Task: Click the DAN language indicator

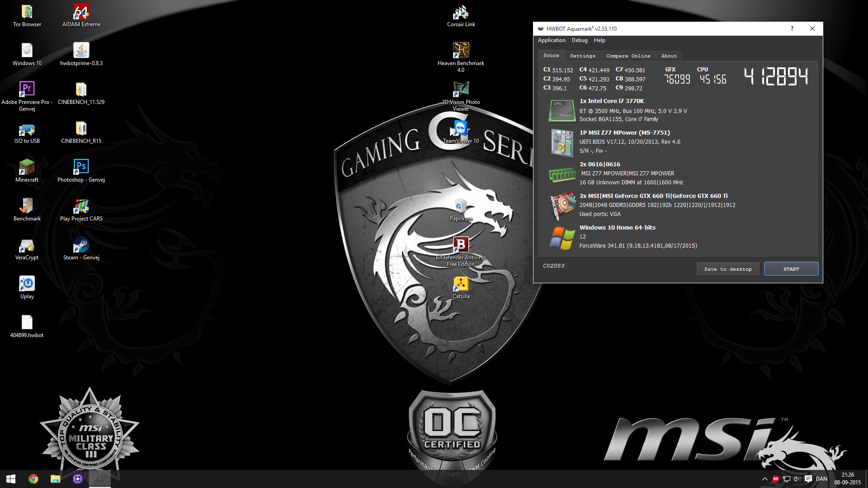Action: pyautogui.click(x=821, y=479)
